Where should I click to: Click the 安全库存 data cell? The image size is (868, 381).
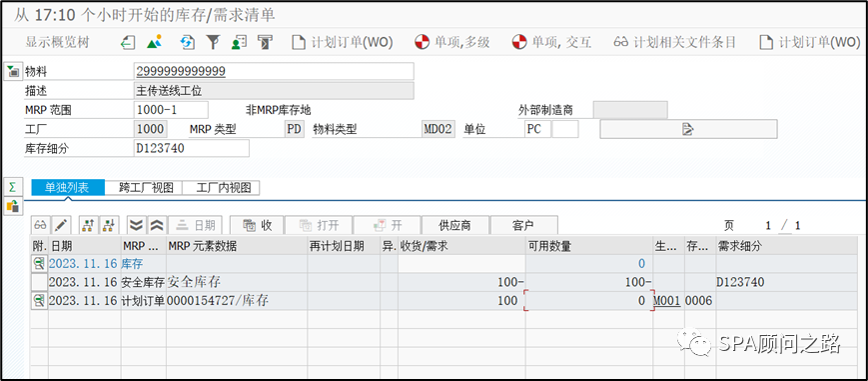pyautogui.click(x=237, y=282)
